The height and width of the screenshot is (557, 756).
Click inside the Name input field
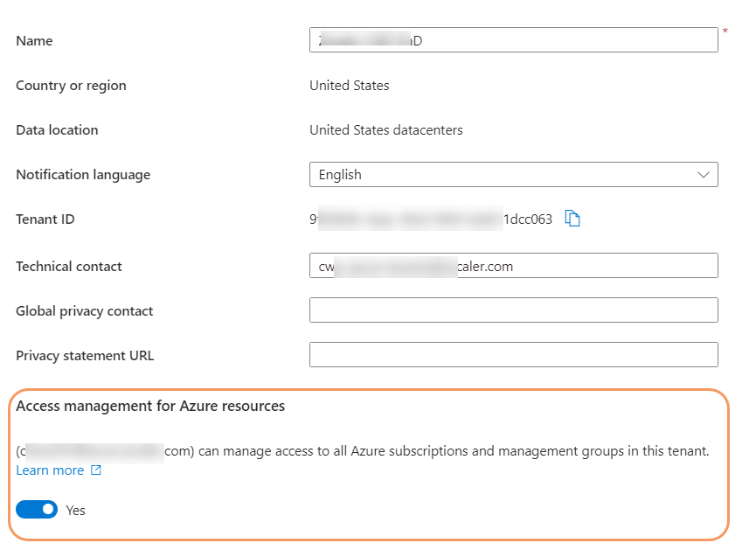point(513,39)
